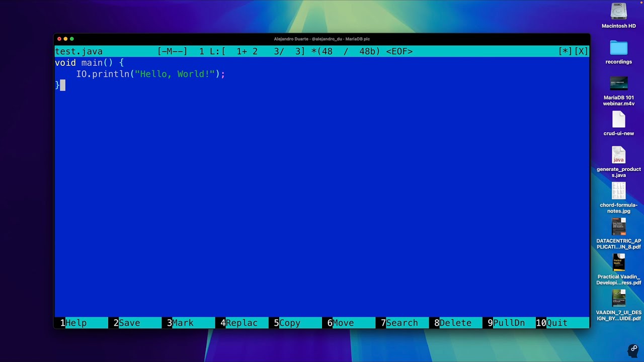Click the green zoom window button

tap(72, 39)
